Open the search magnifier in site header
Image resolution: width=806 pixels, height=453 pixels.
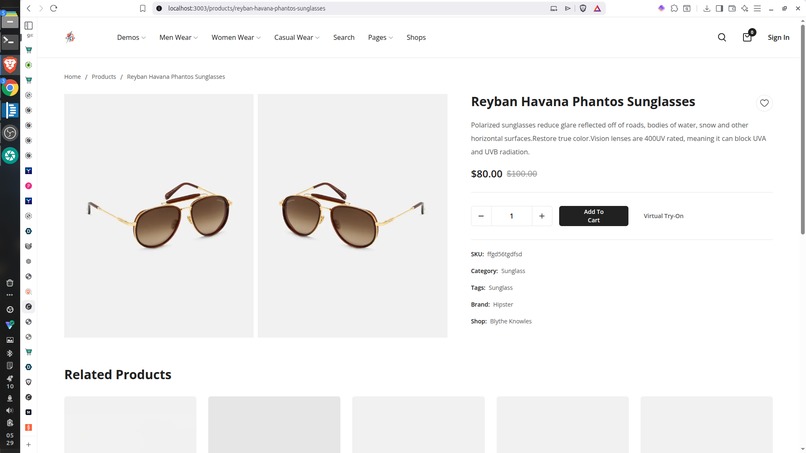722,37
